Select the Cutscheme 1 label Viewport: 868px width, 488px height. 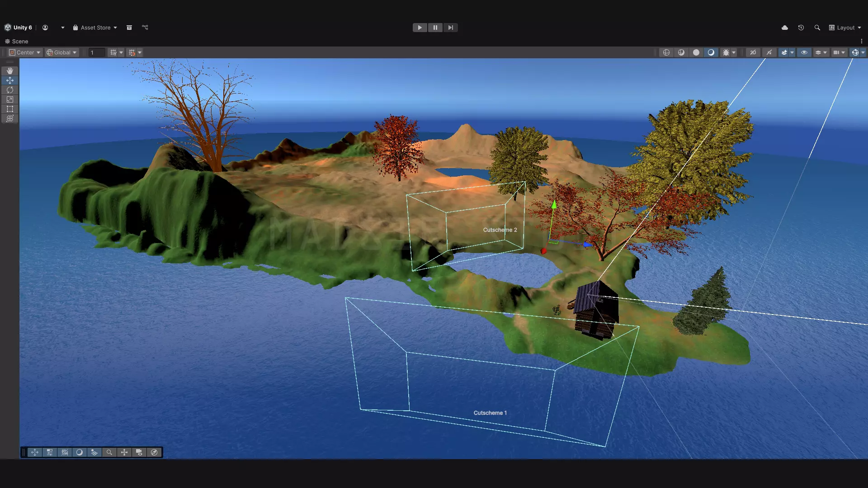point(490,413)
